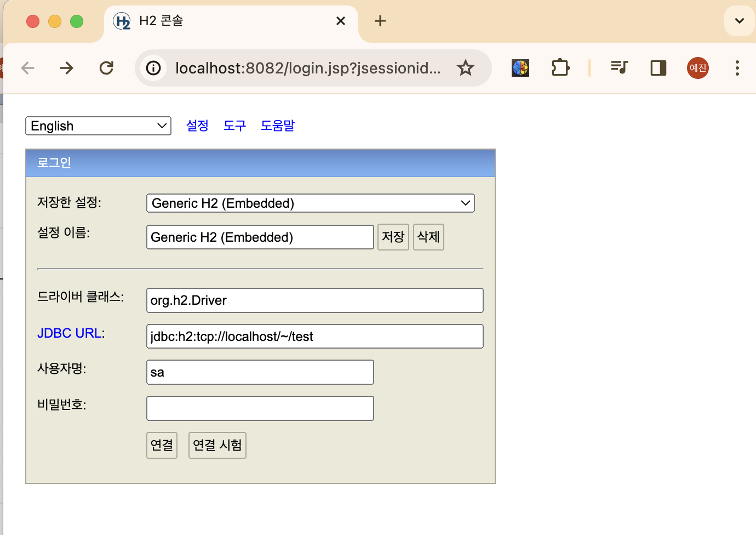Click the 삭제 button
The width and height of the screenshot is (756, 535).
tap(428, 237)
